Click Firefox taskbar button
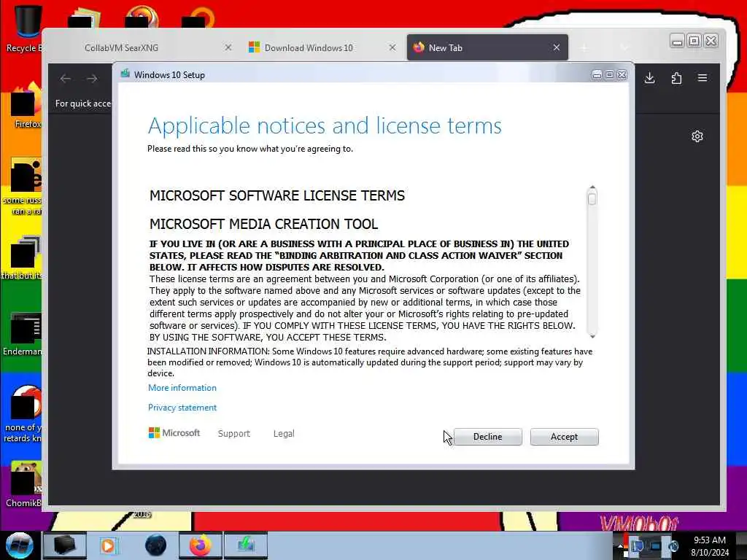 pos(201,545)
